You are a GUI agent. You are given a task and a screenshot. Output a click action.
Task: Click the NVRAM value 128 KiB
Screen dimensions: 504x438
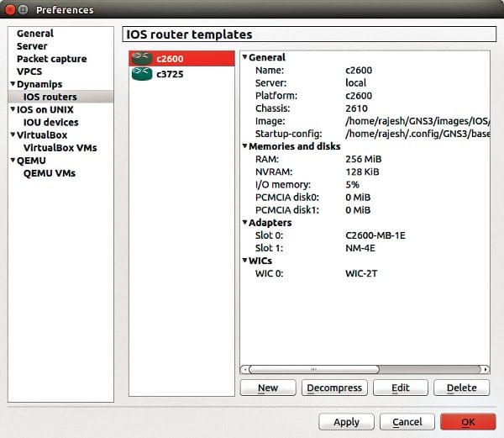(362, 172)
